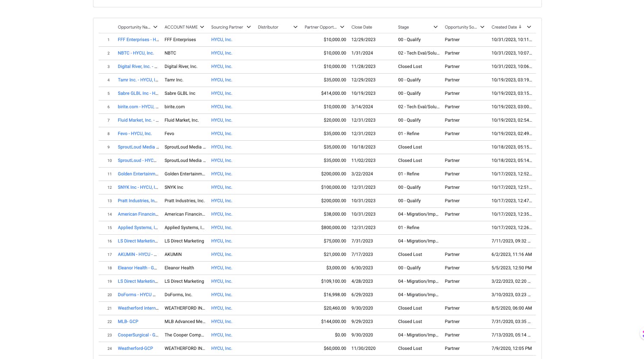Open MLB- GCP opportunity link
This screenshot has height=359, width=644.
click(128, 321)
